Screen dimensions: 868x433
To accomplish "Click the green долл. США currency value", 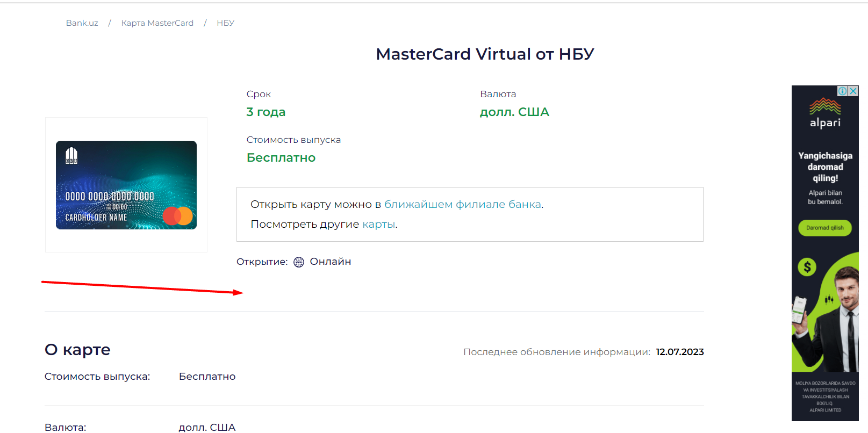I will 514,112.
